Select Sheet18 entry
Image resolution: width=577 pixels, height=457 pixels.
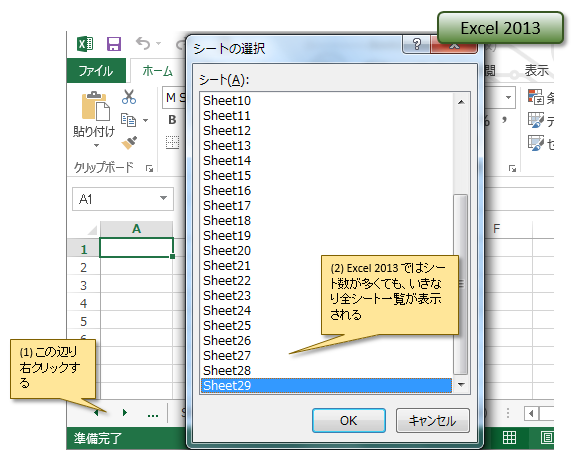(x=326, y=220)
